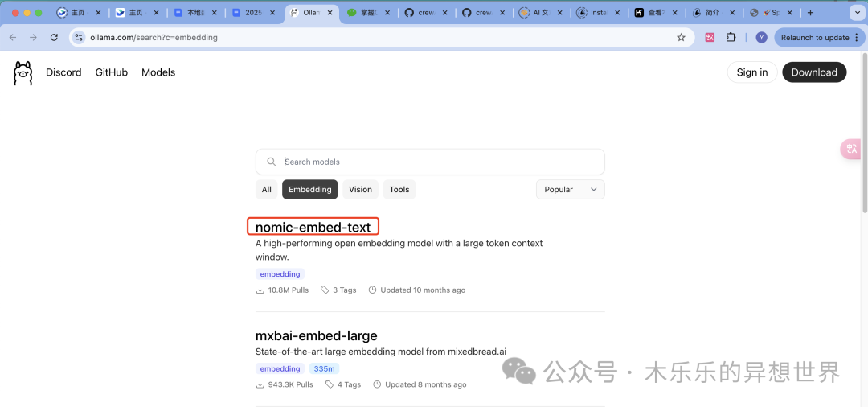The image size is (868, 407).
Task: Open the site information icon in address bar
Action: coord(79,37)
